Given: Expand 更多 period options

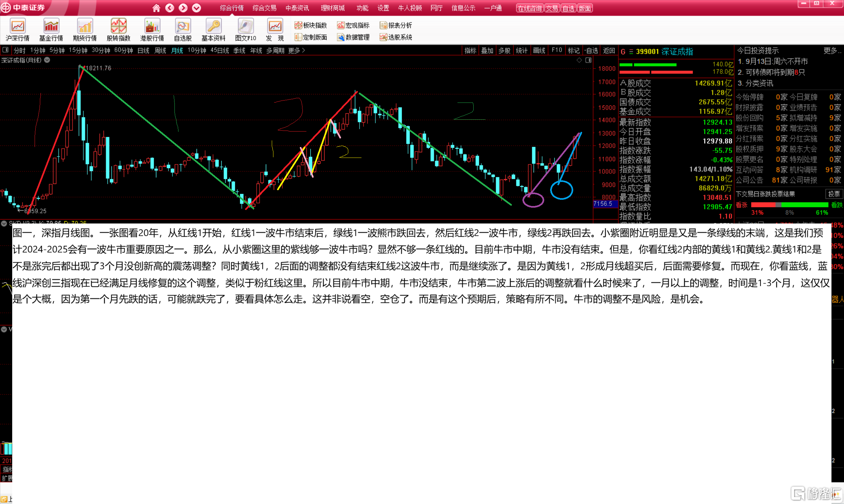Looking at the screenshot, I should click(296, 50).
